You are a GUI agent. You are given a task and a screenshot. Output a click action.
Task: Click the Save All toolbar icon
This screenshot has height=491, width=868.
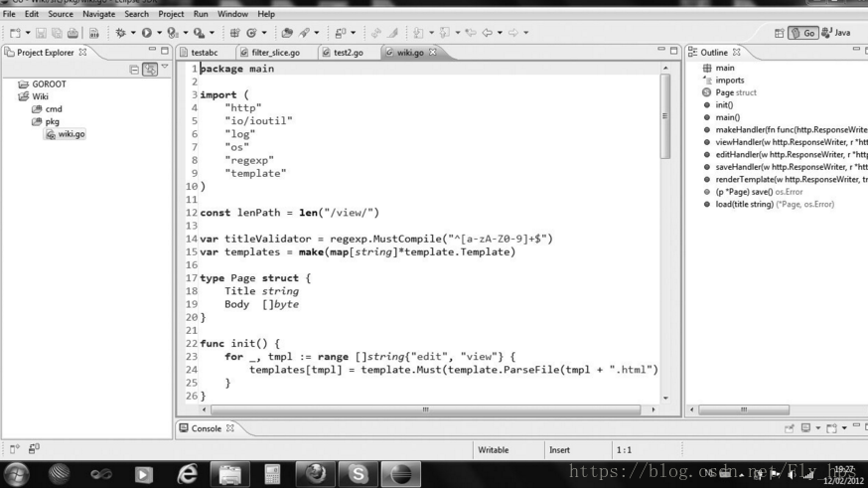[x=57, y=33]
